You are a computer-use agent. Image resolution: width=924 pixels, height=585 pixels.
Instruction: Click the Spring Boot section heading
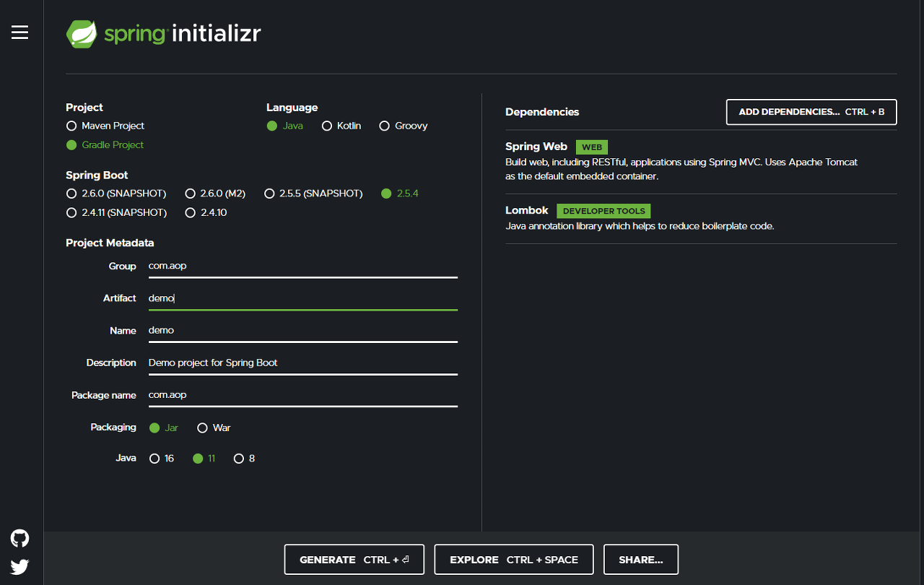[x=97, y=175]
